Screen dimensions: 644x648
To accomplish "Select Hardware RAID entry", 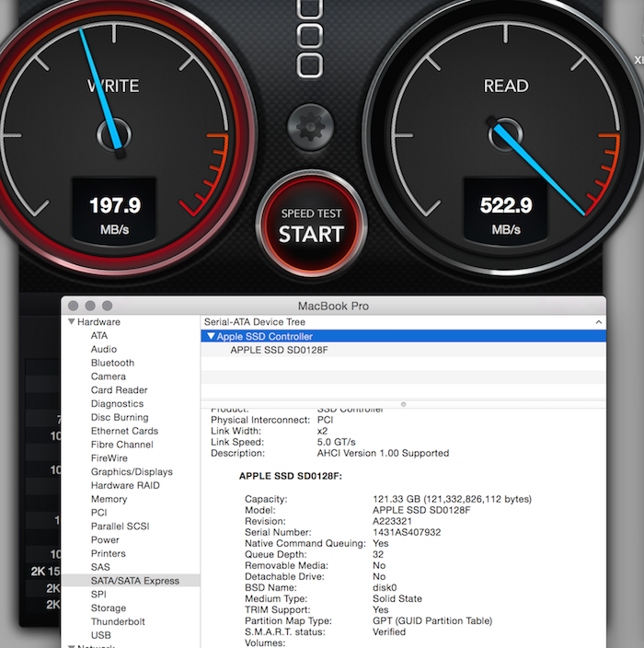I will pos(125,486).
